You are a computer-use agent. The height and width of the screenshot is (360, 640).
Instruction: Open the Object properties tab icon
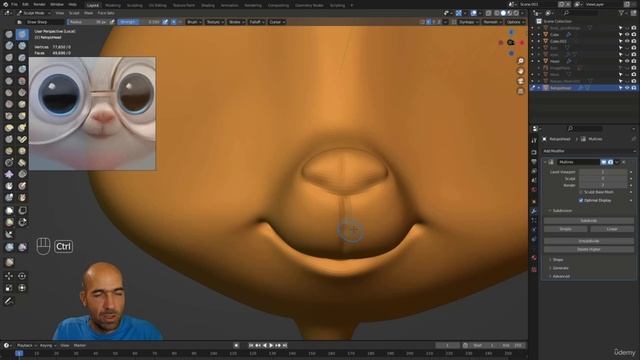(x=534, y=202)
